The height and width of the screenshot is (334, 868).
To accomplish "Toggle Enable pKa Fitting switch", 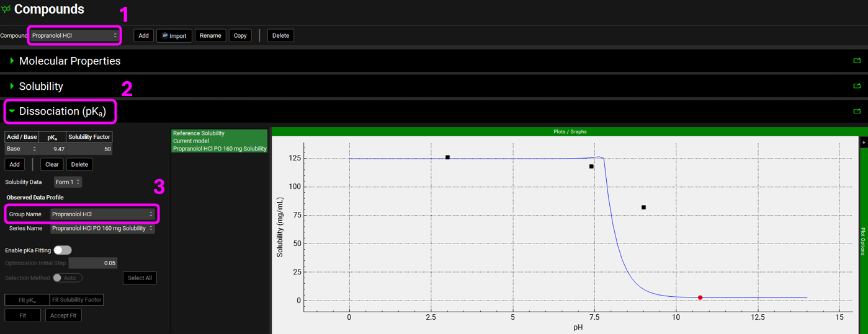I will pyautogui.click(x=63, y=250).
